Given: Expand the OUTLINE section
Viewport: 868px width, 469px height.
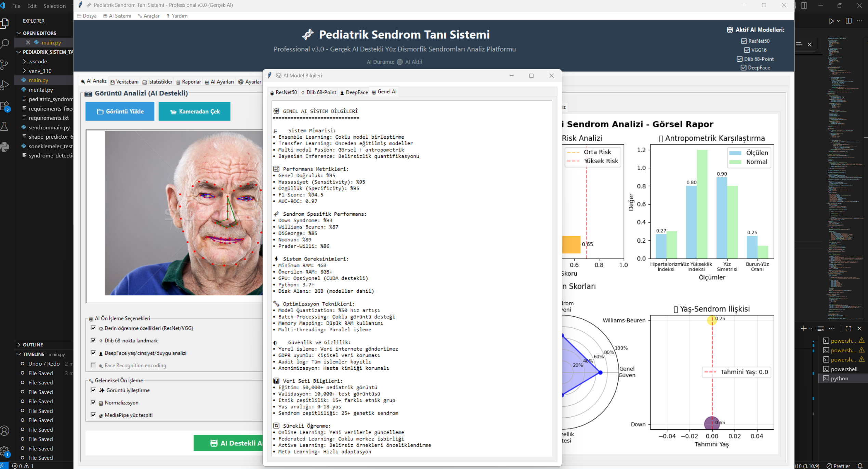Looking at the screenshot, I should (32, 345).
